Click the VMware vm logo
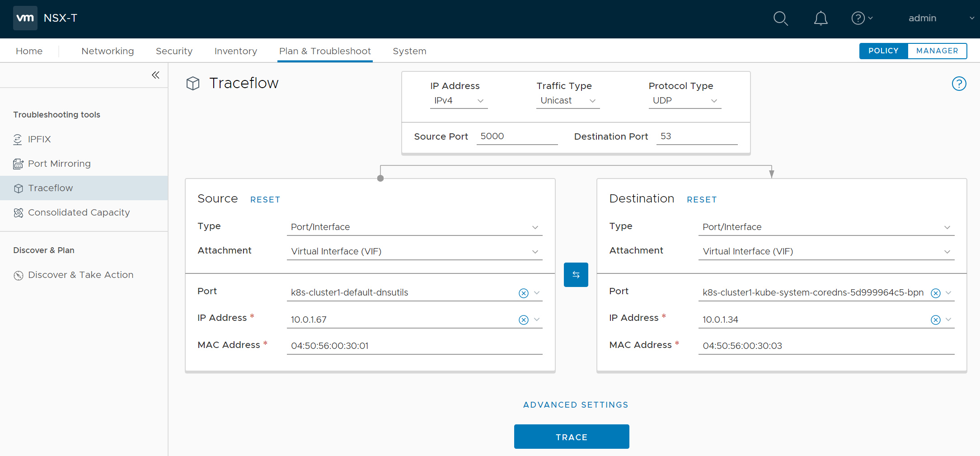The width and height of the screenshot is (980, 456). point(25,18)
